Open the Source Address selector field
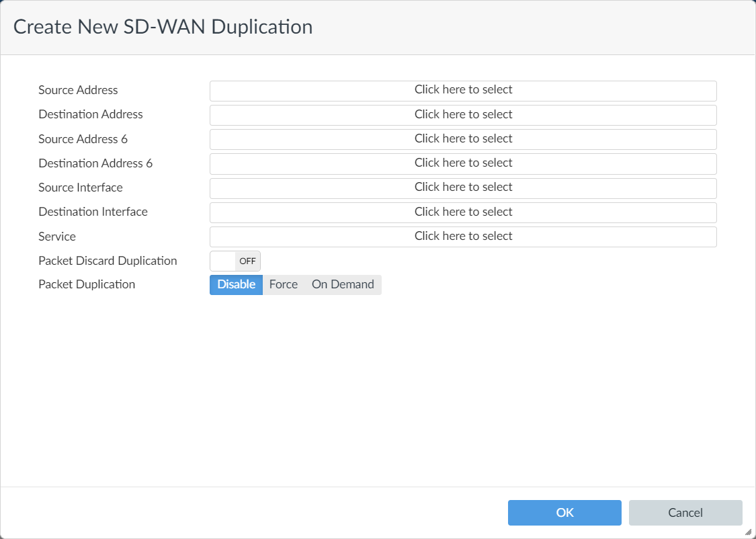 (463, 91)
